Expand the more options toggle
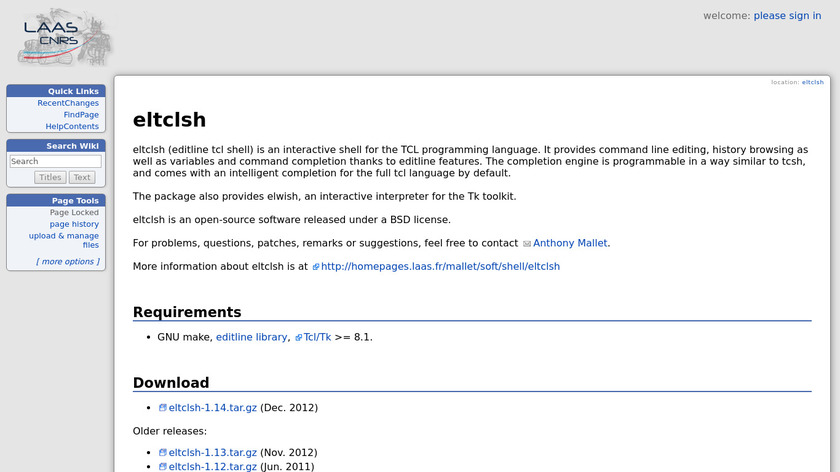The width and height of the screenshot is (840, 472). coord(68,261)
